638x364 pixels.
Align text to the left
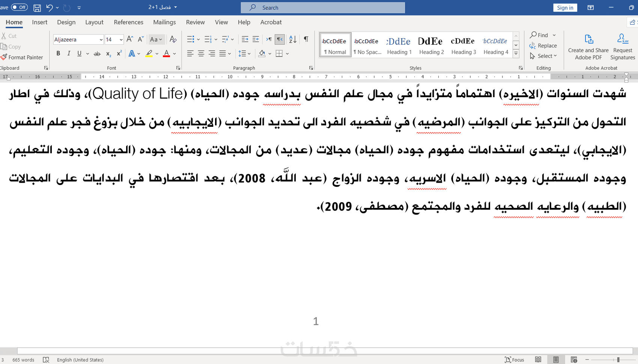(x=190, y=54)
